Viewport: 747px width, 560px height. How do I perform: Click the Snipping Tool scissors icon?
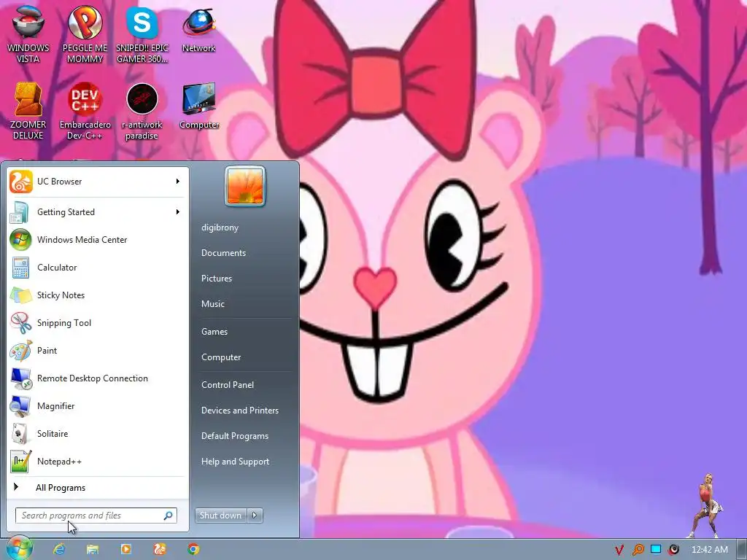click(20, 323)
